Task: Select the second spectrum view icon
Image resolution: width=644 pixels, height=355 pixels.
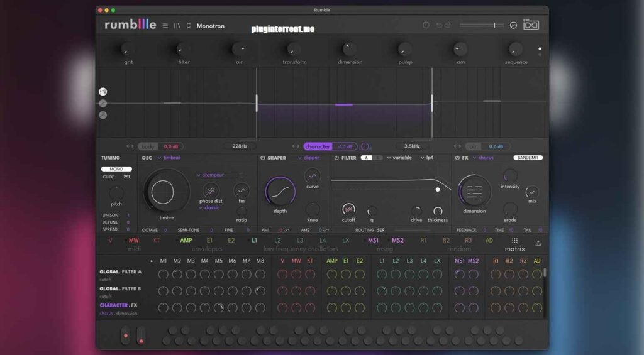Action: point(103,104)
